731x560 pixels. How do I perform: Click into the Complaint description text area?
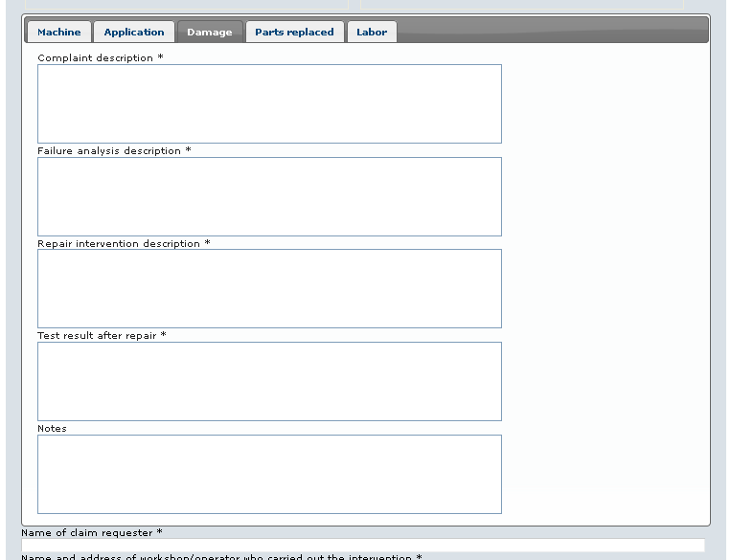269,104
